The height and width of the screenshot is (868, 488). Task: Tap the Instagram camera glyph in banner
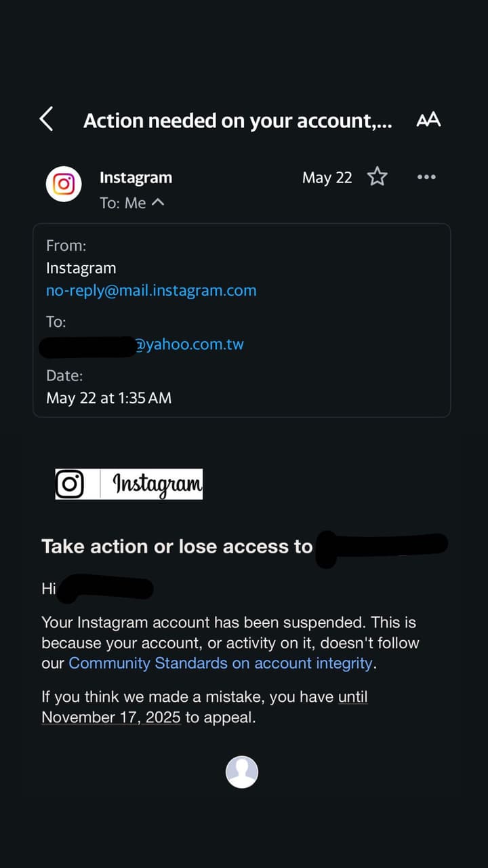click(x=70, y=484)
